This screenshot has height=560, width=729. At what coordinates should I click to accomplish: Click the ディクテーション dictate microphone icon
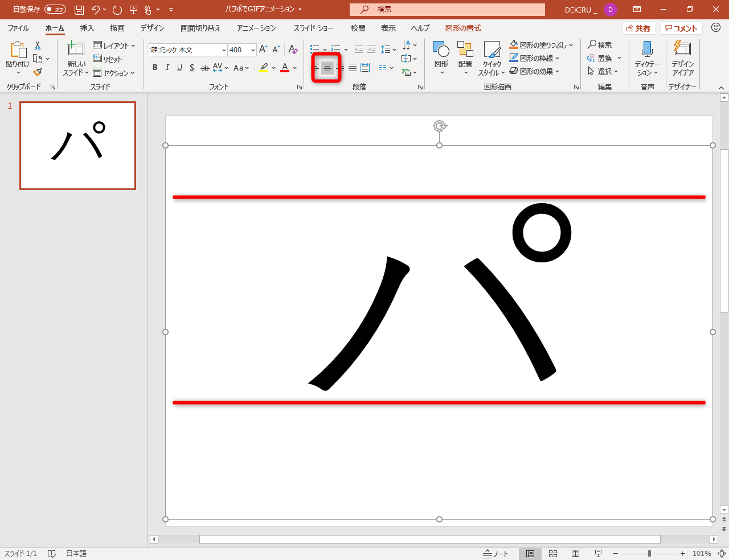pos(647,50)
